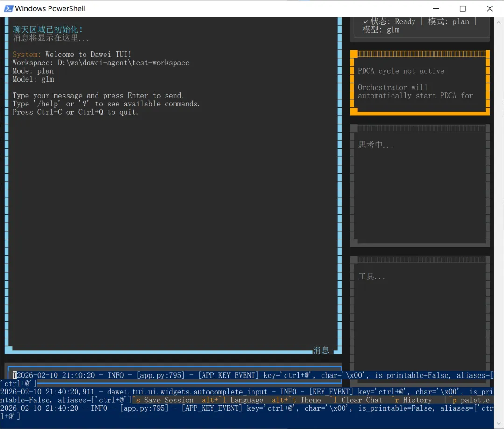Click the last APP_KEY_EVENT log line at the bottom
The image size is (504, 429).
click(246, 412)
